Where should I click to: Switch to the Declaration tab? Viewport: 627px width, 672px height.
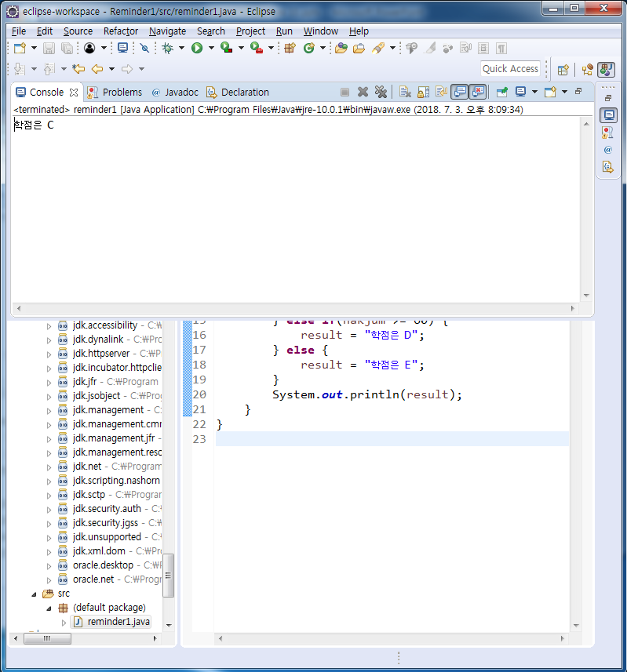238,93
